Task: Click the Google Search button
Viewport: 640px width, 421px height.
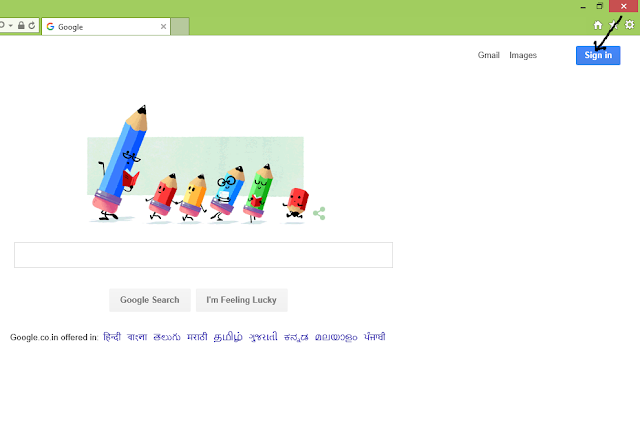Action: pyautogui.click(x=150, y=300)
